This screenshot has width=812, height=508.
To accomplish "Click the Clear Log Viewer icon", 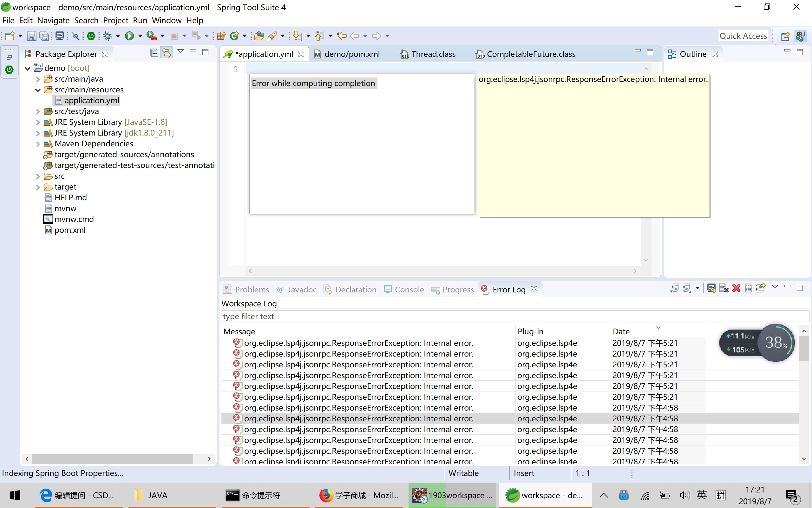I will [x=724, y=288].
